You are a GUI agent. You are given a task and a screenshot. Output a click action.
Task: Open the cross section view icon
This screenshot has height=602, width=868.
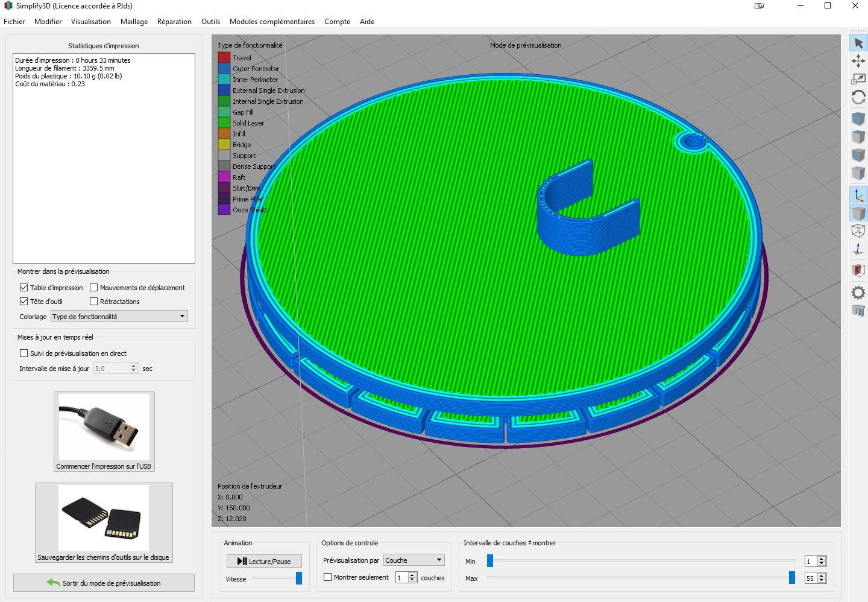(858, 270)
